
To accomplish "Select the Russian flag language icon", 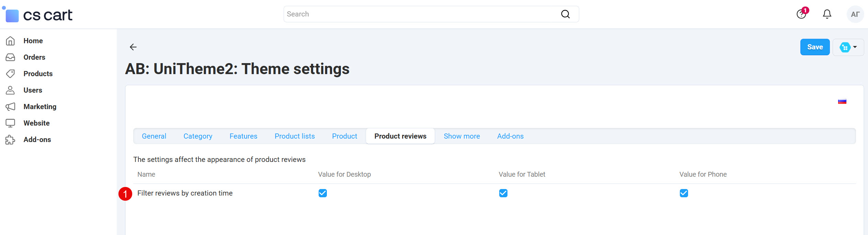I will tap(842, 102).
